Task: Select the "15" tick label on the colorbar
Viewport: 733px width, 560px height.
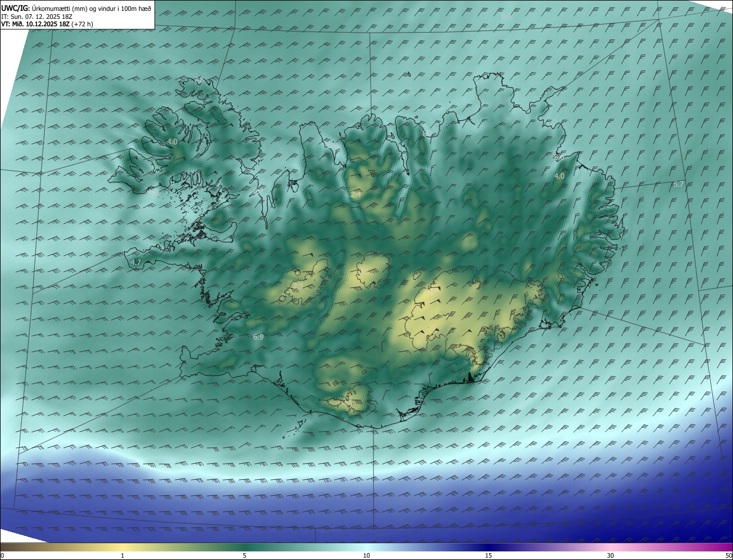Action: [488, 555]
